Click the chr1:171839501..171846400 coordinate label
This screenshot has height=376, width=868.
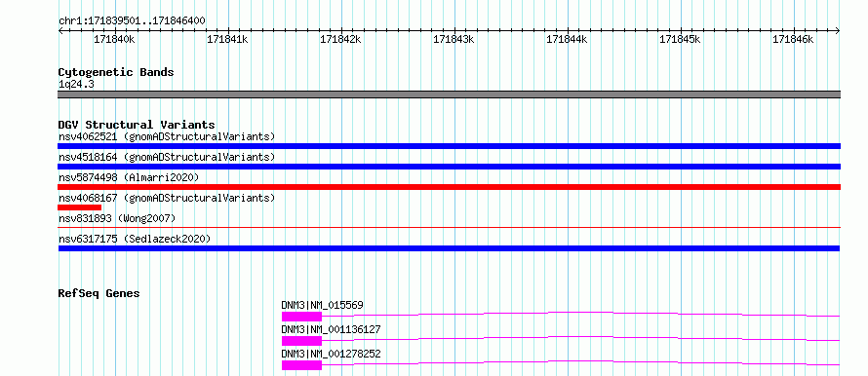132,21
